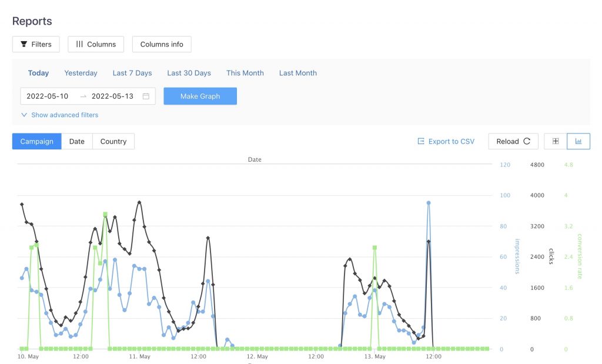The width and height of the screenshot is (602, 364).
Task: Open the calendar icon in date range field
Action: [x=146, y=96]
